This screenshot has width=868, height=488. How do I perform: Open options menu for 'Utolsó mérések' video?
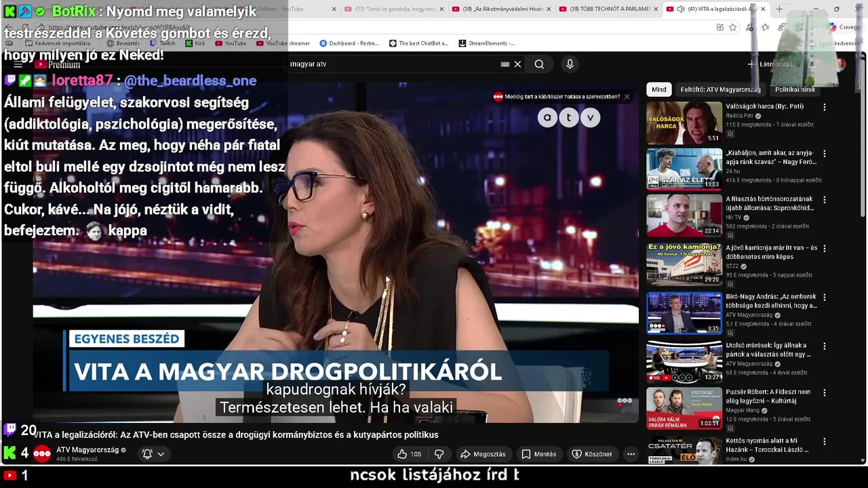click(825, 346)
